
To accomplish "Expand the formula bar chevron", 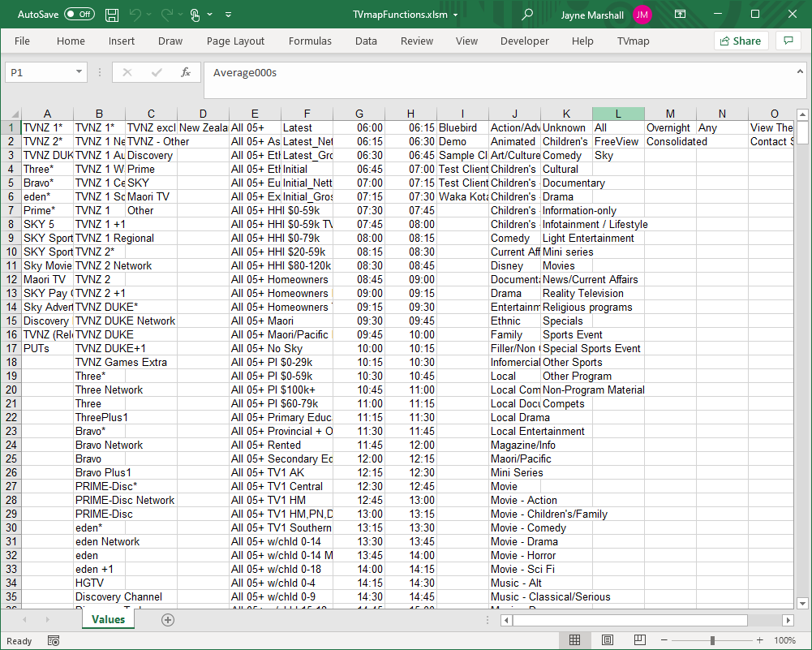I will [x=800, y=72].
